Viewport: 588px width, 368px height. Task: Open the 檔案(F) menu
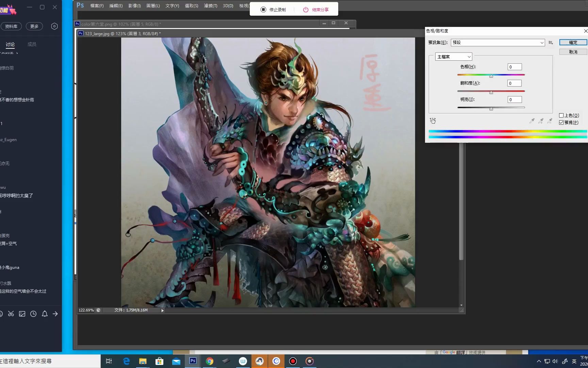97,6
